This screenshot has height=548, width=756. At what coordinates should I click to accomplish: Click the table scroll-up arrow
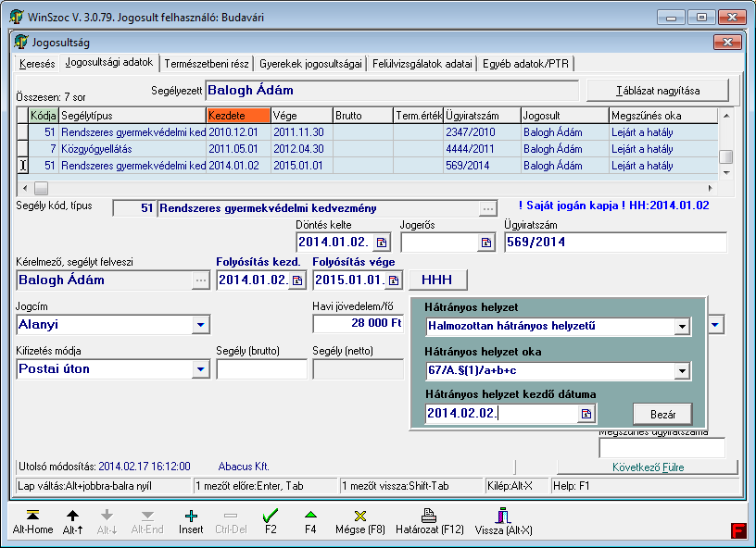[x=726, y=116]
